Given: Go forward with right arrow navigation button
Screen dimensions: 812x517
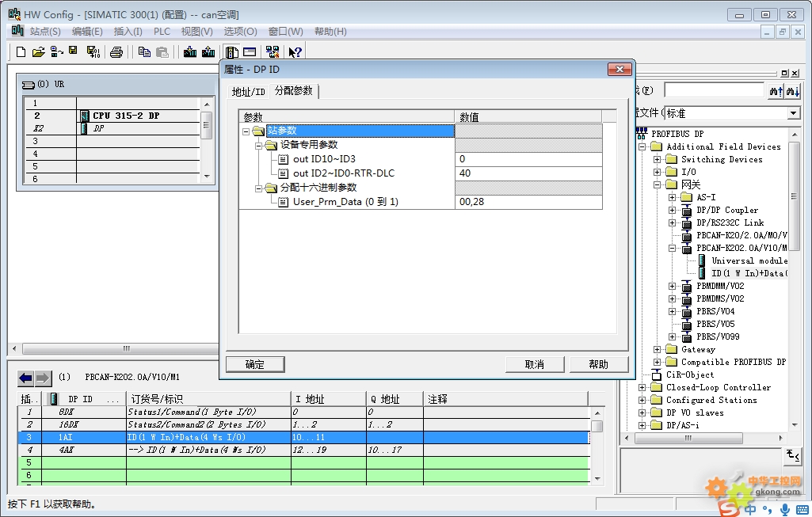Looking at the screenshot, I should click(43, 378).
